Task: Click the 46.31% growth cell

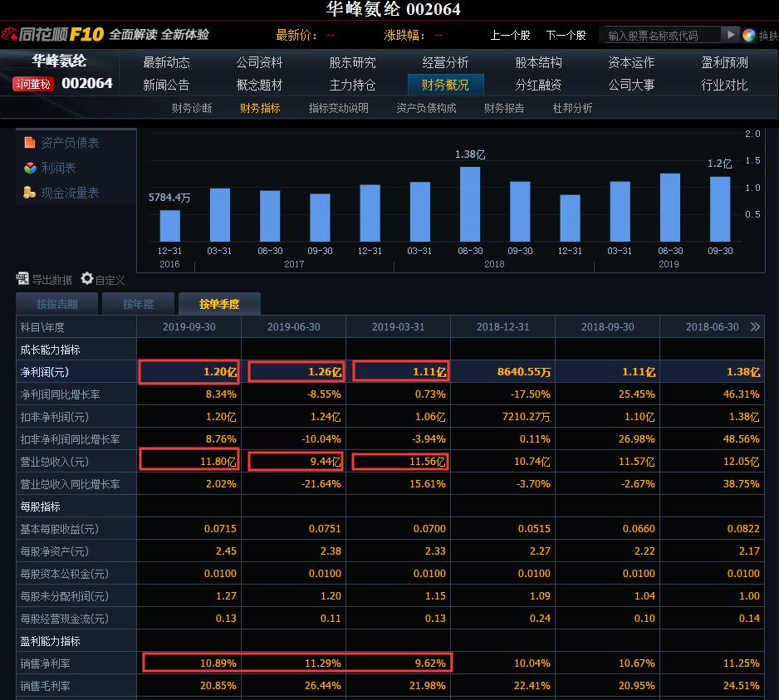Action: pos(742,394)
